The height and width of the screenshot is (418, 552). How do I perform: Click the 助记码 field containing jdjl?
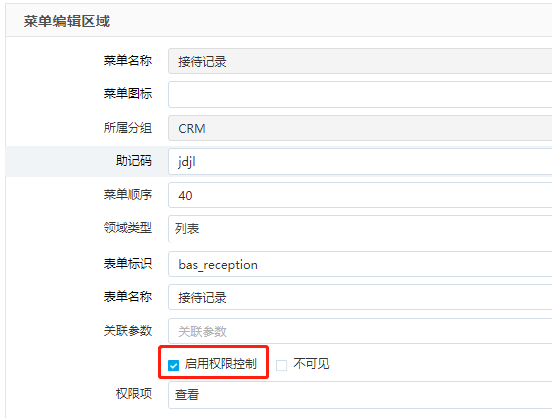360,162
